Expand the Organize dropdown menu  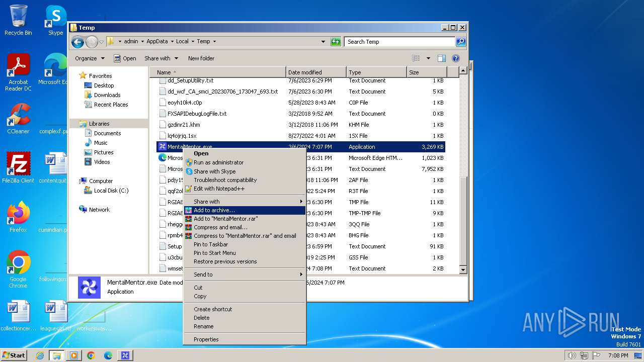tap(90, 58)
